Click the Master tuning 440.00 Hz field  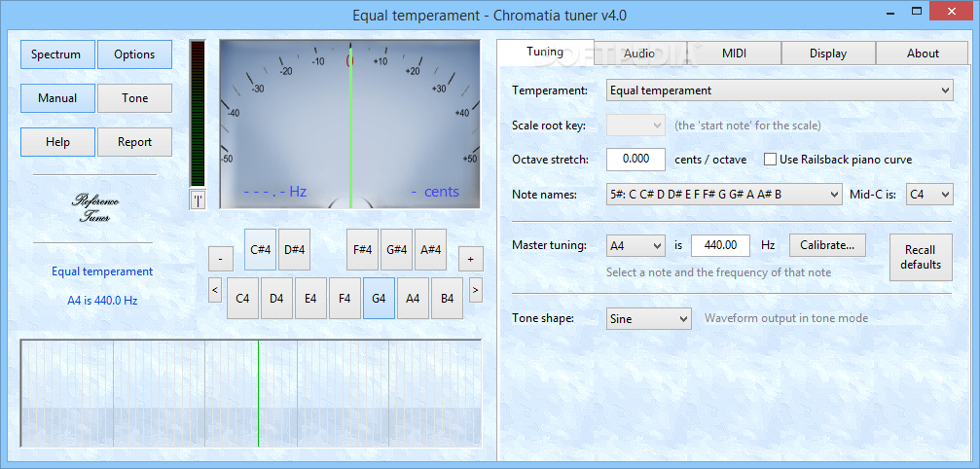[x=720, y=245]
